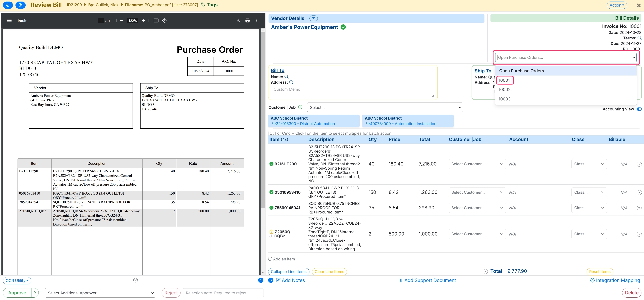The image size is (644, 300).
Task: Zoom out the PDF with minus icon
Action: (122, 20)
